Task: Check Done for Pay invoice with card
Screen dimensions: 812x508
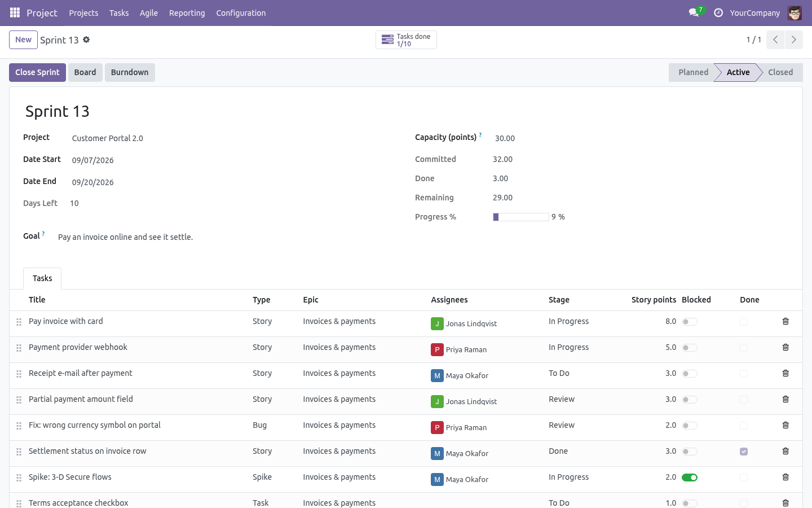Action: (744, 322)
